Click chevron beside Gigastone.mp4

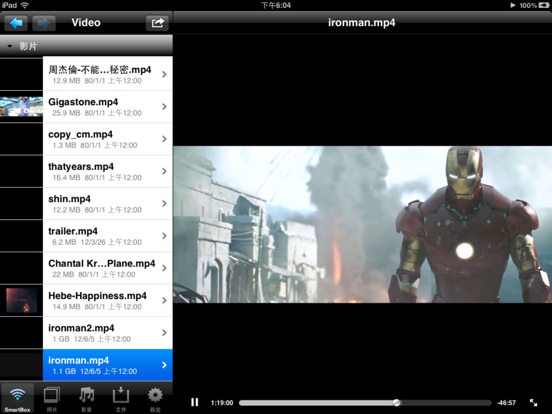164,107
